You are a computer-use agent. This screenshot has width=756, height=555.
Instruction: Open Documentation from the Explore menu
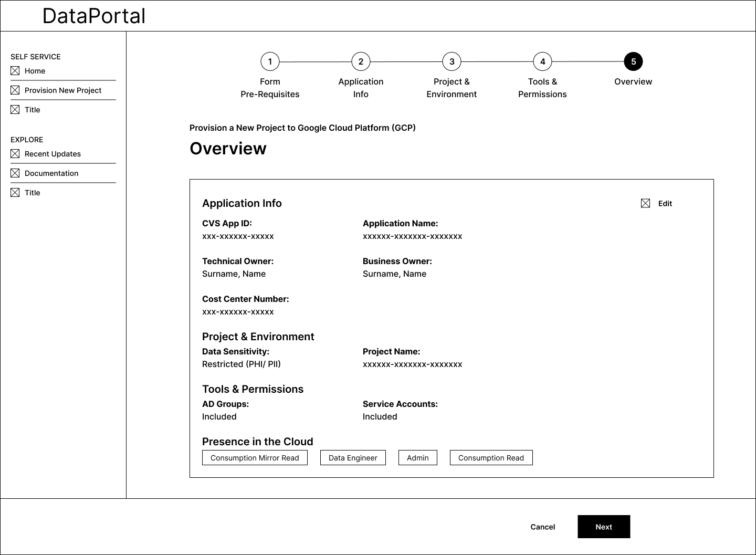coord(51,173)
